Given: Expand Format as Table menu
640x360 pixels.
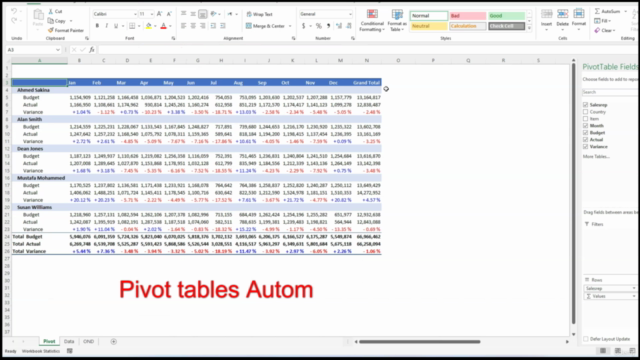Looking at the screenshot, I should coord(397,20).
